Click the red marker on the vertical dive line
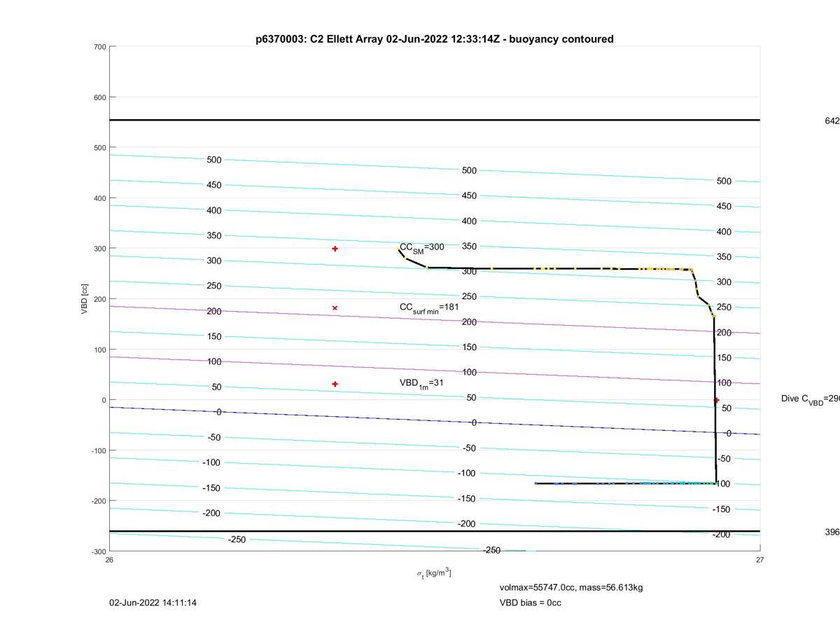840x620 pixels. click(x=716, y=400)
